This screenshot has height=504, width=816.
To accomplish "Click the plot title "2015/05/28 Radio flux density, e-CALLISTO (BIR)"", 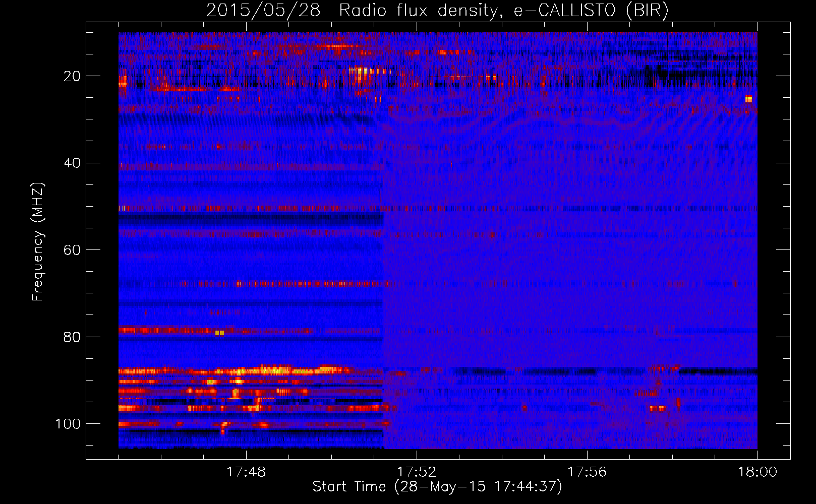I will (x=437, y=10).
